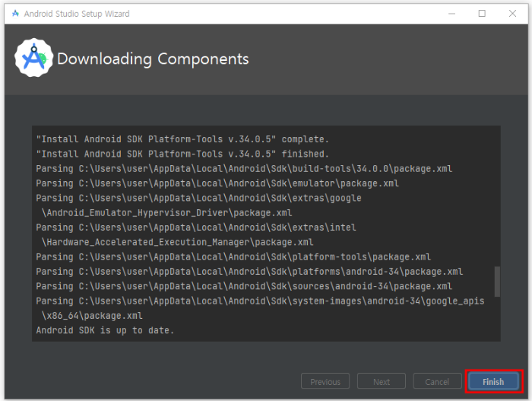Maximize the Setup Wizard window
The height and width of the screenshot is (401, 532).
(482, 14)
